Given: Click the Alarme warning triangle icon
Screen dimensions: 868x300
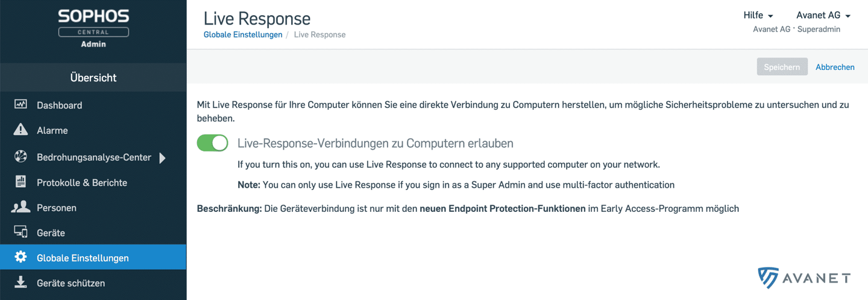Looking at the screenshot, I should (20, 130).
